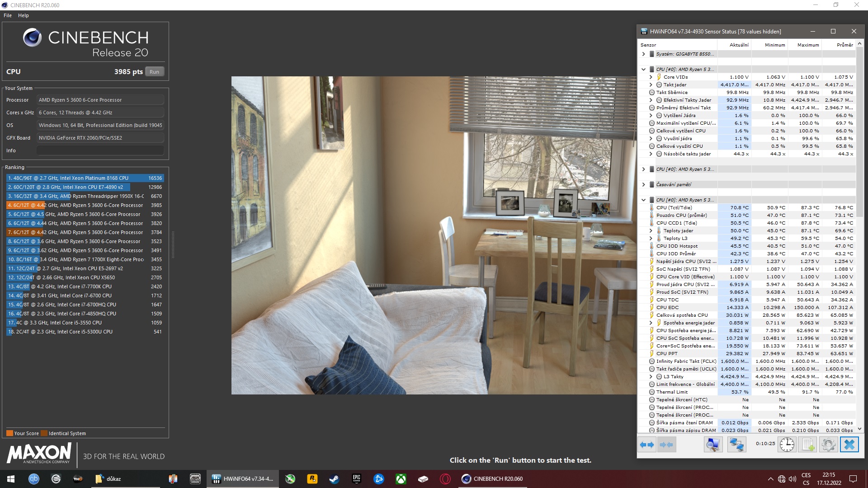
Task: Show hidden tray icons chevron
Action: [x=770, y=479]
